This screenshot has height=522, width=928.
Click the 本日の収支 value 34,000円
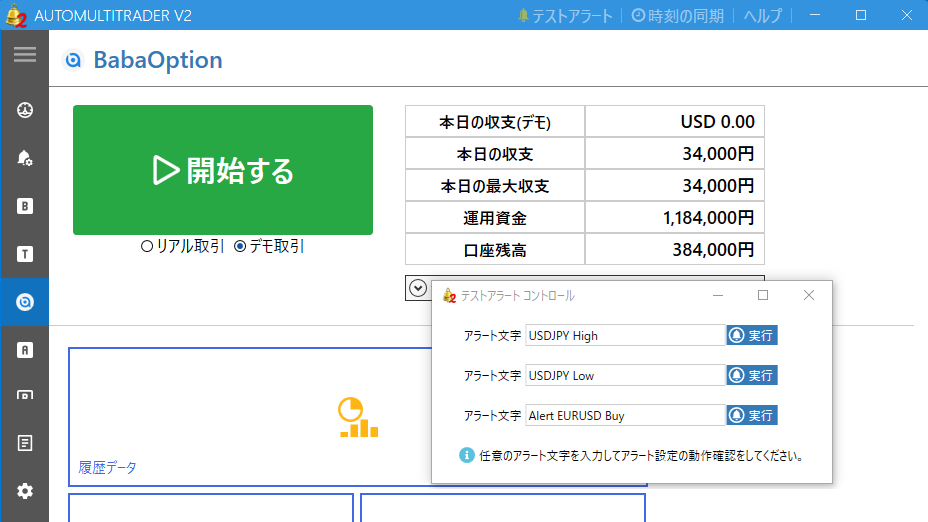pyautogui.click(x=718, y=154)
